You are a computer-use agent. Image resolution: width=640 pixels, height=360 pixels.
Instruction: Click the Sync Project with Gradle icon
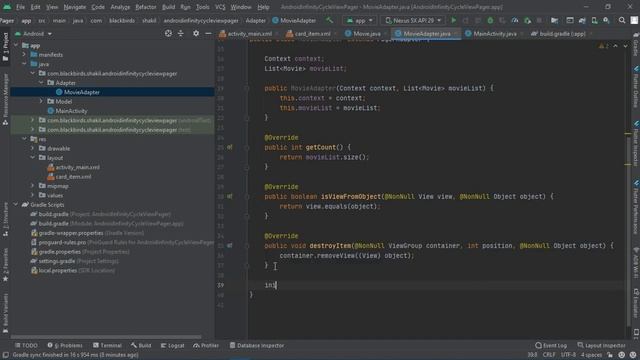pyautogui.click(x=582, y=20)
